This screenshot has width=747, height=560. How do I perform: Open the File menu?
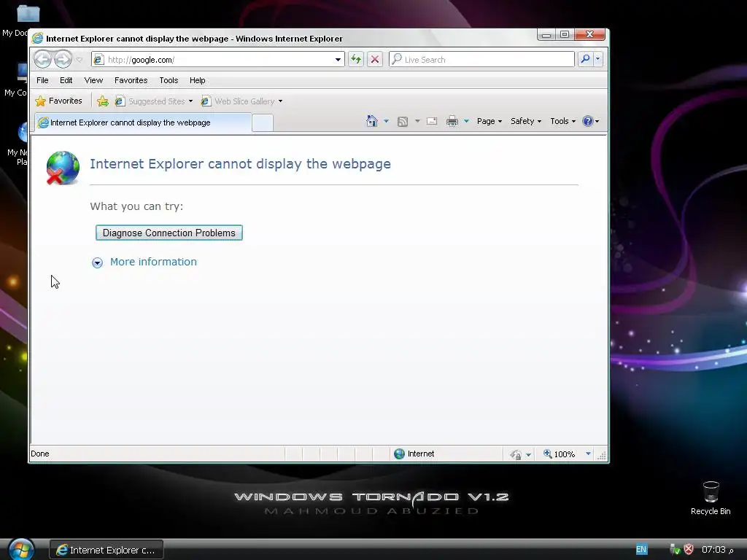[x=42, y=80]
